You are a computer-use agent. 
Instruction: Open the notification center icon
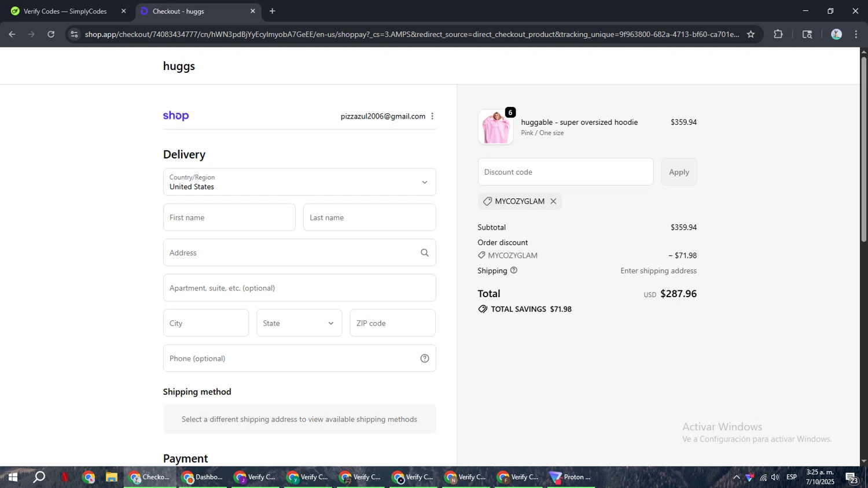(x=852, y=478)
